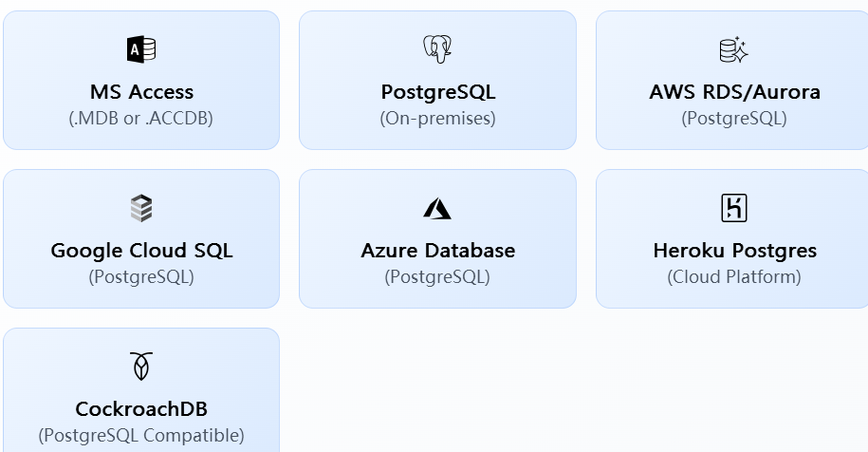
Task: Click the (PostgreSQL Compatible) subtitle text
Action: click(141, 436)
